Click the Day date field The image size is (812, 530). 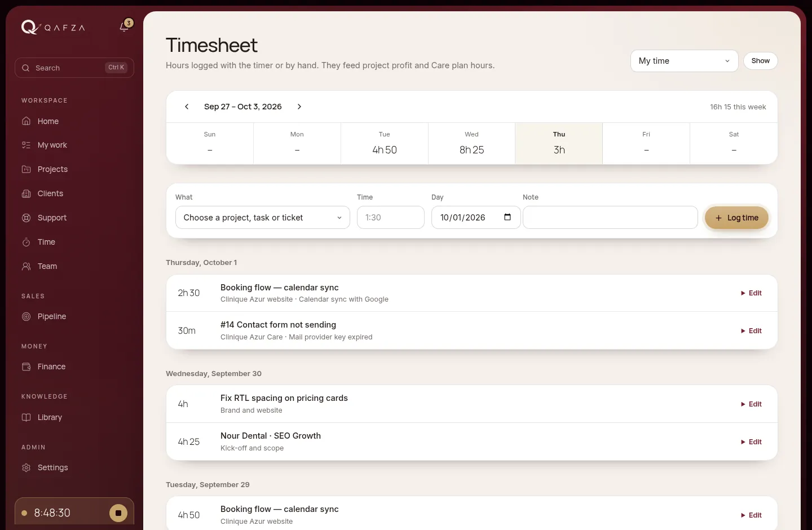point(476,218)
